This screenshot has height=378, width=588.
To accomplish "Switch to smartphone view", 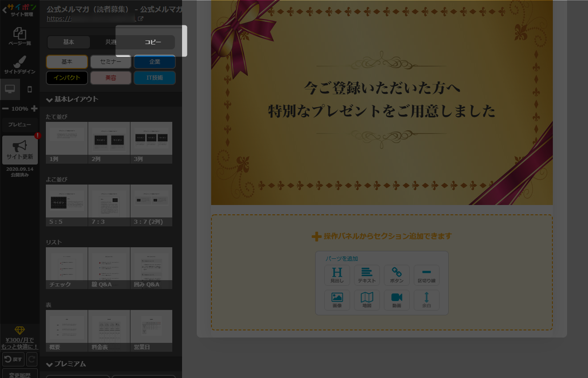I will 30,89.
